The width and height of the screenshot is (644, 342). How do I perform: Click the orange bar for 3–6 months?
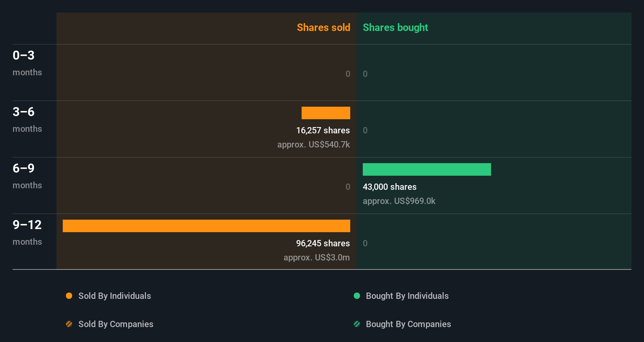click(326, 113)
